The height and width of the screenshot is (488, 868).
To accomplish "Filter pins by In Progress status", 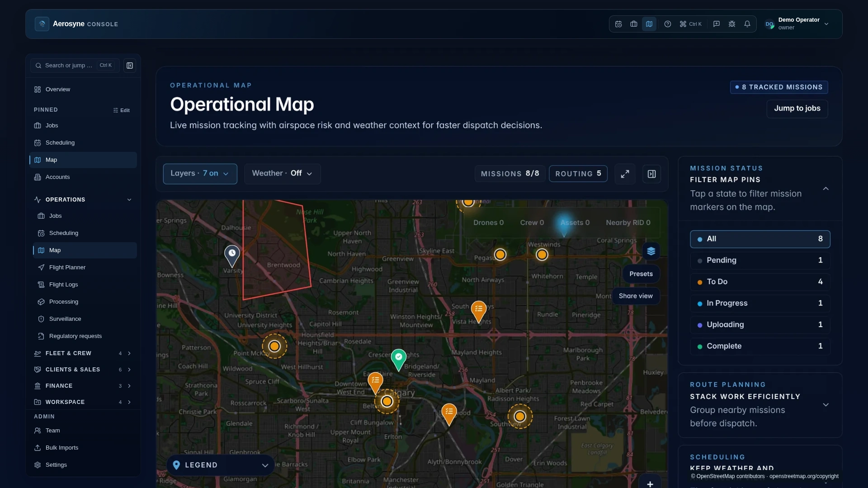I will pyautogui.click(x=760, y=303).
